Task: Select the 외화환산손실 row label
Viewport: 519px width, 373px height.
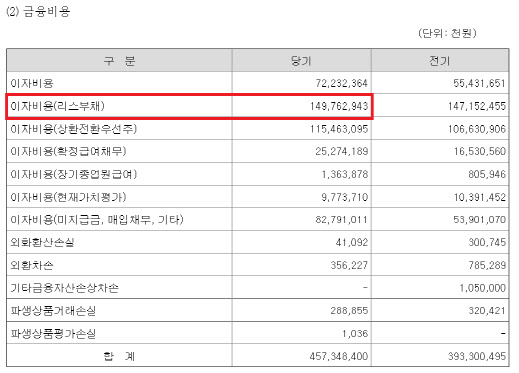Action: 42,242
